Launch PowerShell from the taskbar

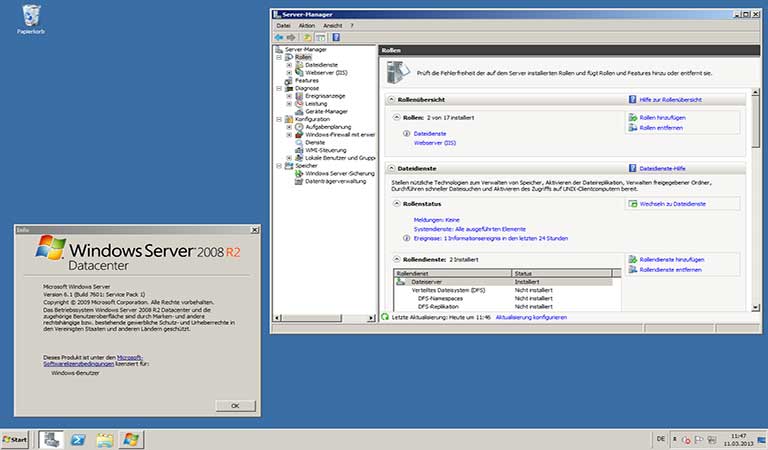(x=78, y=439)
